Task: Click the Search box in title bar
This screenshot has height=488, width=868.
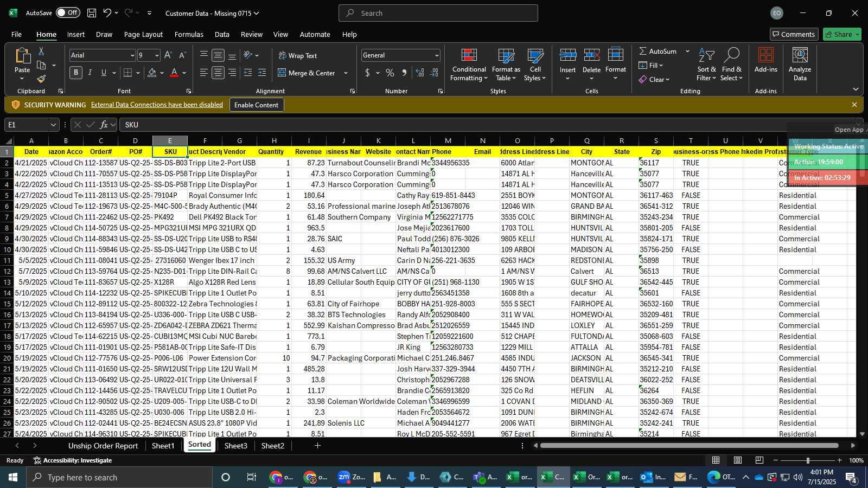Action: [438, 13]
